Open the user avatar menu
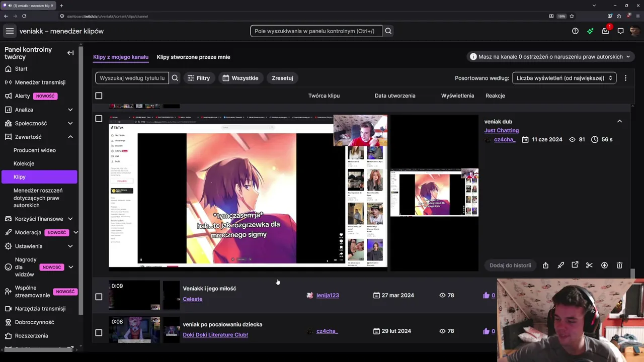Viewport: 644px width, 362px height. tap(635, 31)
